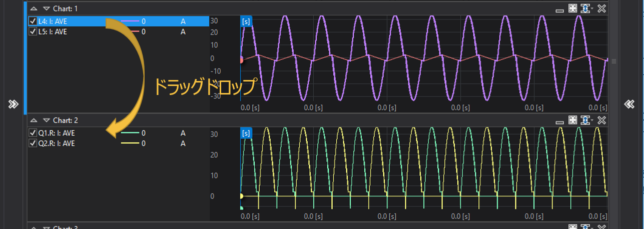The height and width of the screenshot is (229, 644).
Task: Click fit-to-window icon on Chart 2
Action: click(573, 120)
